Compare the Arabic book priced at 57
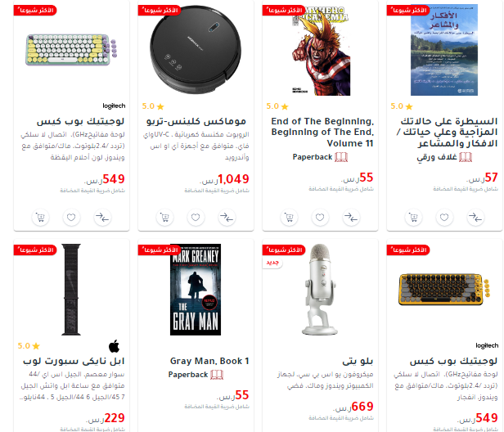The width and height of the screenshot is (504, 432). 475,218
